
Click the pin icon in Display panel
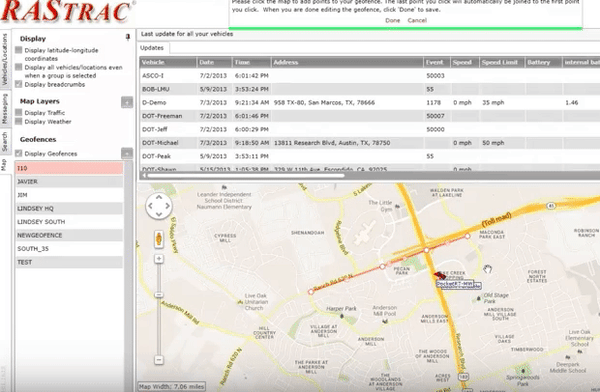128,37
